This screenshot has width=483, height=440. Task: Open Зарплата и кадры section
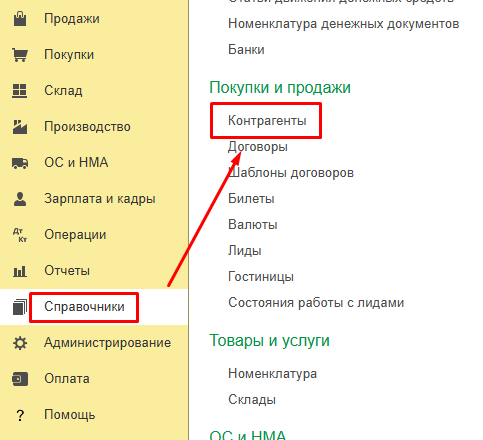point(100,199)
